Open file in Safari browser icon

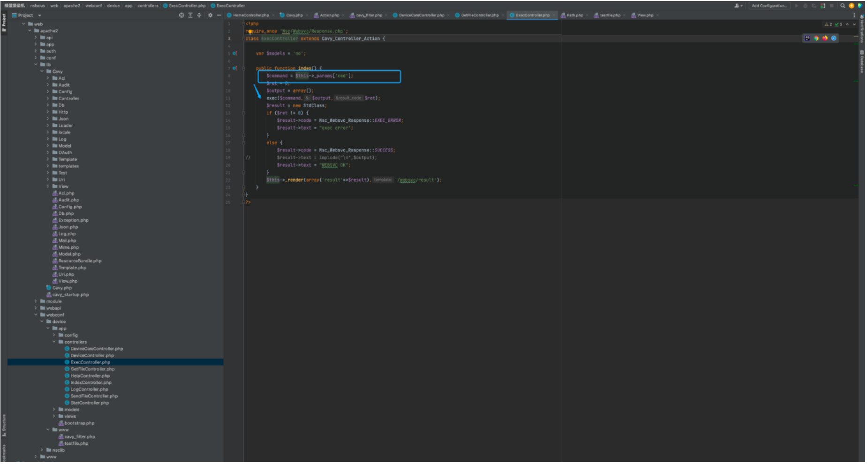(834, 38)
